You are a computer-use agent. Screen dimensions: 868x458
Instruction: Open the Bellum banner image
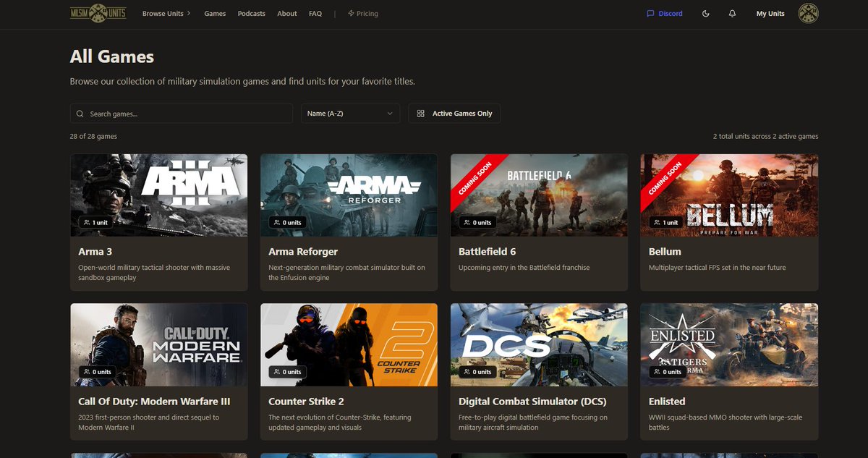click(729, 195)
